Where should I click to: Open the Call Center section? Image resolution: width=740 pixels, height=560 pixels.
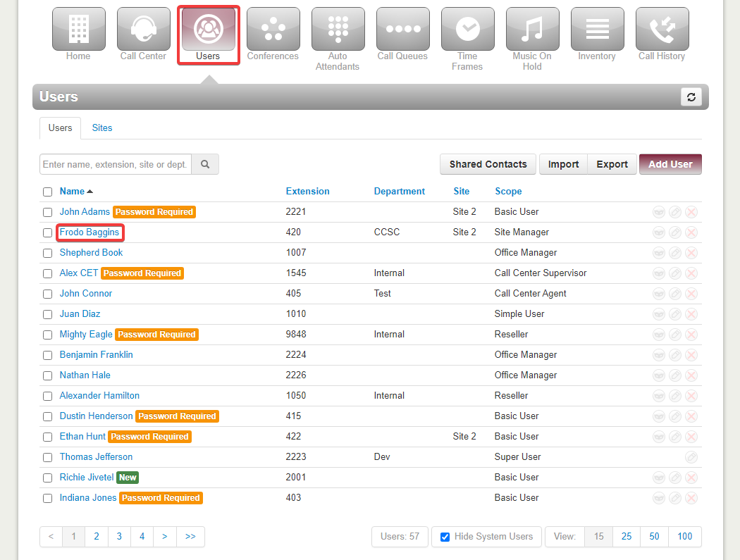(143, 29)
